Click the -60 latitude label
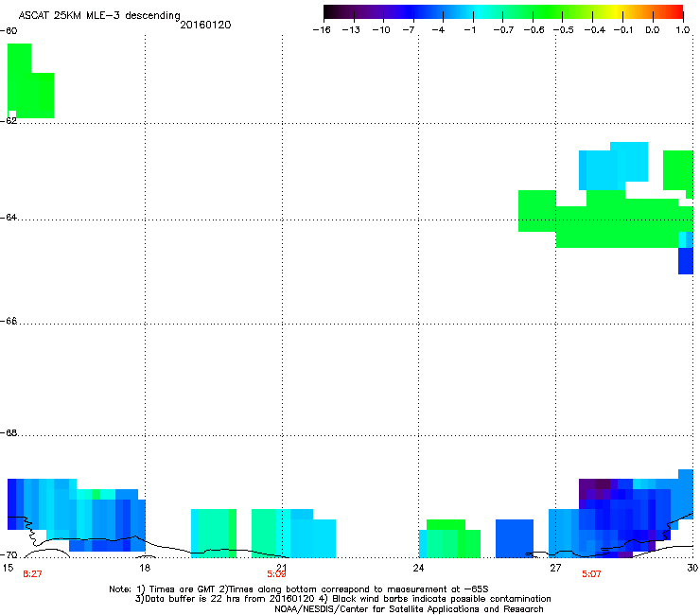This screenshot has width=700, height=615. (x=9, y=31)
